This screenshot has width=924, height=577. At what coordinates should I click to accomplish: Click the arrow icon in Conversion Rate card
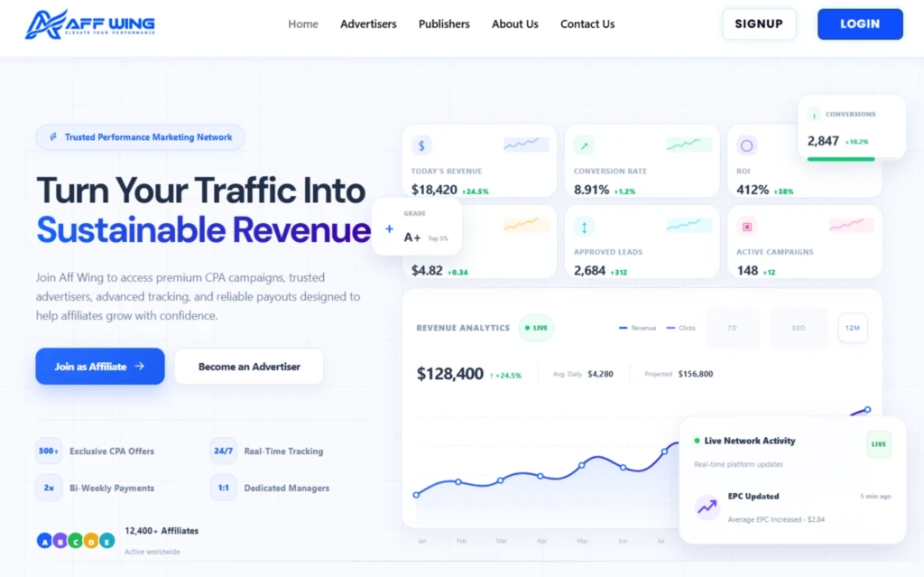pos(584,145)
